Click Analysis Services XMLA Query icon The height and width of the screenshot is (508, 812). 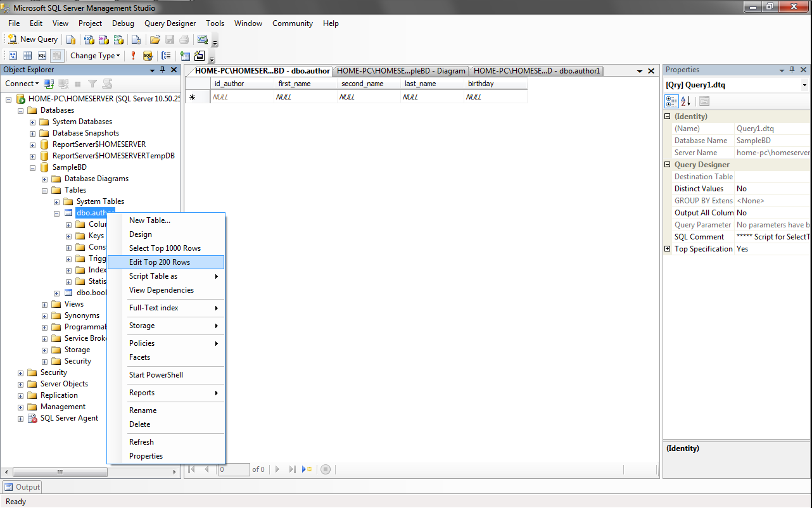pyautogui.click(x=117, y=39)
